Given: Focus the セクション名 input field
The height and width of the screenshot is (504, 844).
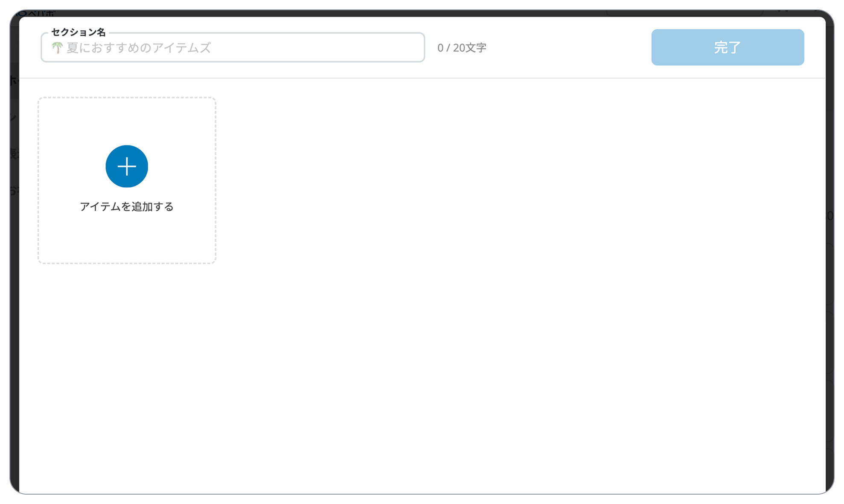Looking at the screenshot, I should (233, 47).
